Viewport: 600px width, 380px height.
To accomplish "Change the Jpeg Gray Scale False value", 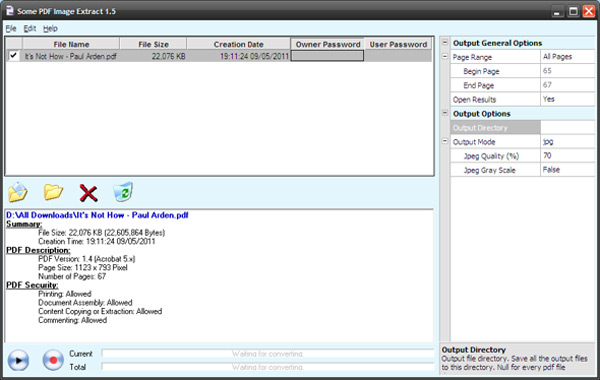I will click(x=568, y=170).
